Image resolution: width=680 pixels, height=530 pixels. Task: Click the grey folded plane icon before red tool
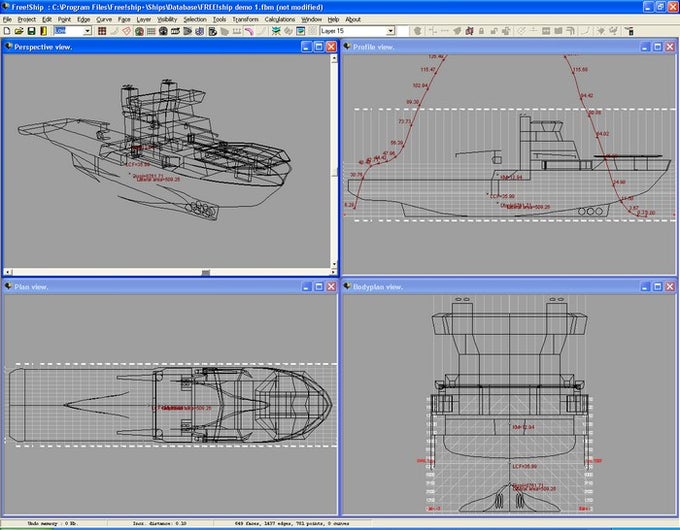point(458,31)
